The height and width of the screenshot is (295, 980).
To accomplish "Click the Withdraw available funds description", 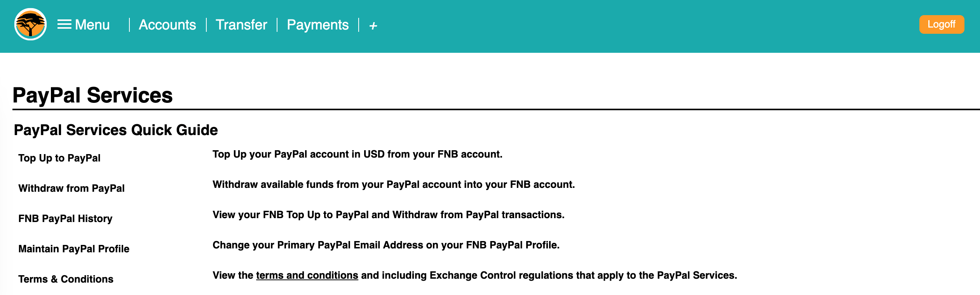I will [393, 184].
